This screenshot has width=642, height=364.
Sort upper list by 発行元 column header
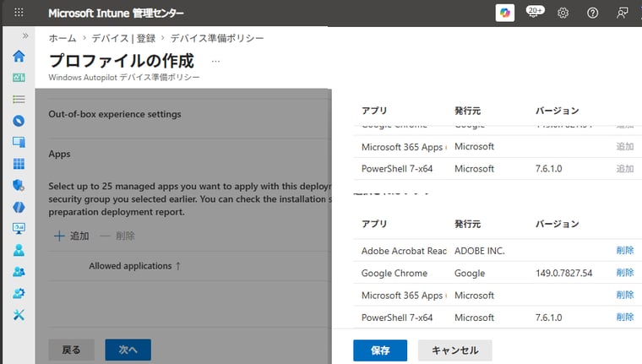468,111
